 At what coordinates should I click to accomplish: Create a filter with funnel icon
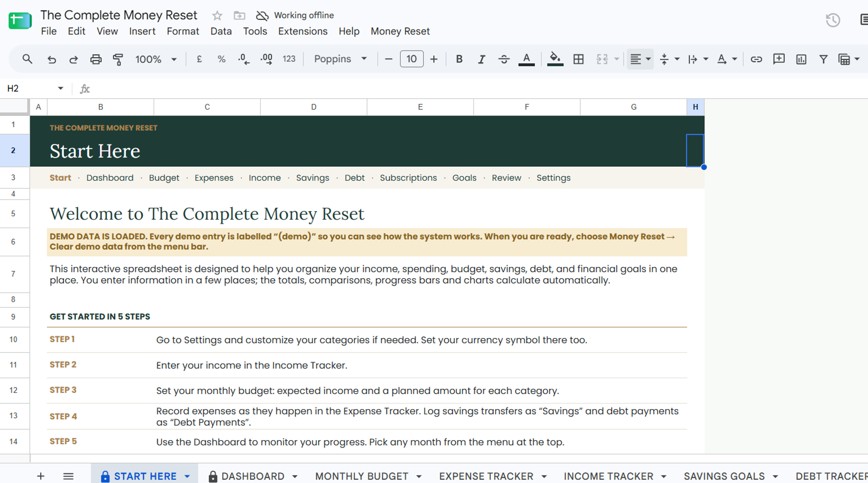point(823,59)
